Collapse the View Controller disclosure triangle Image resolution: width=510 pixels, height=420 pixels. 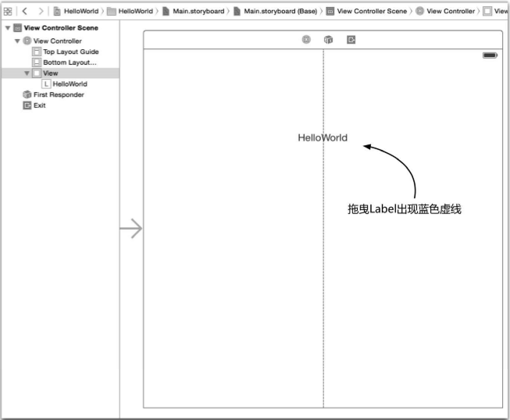pyautogui.click(x=17, y=41)
